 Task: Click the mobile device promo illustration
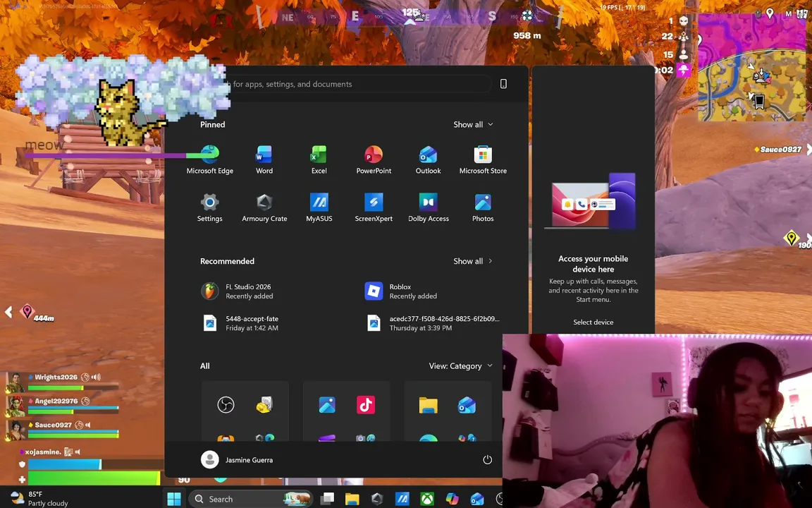[591, 201]
